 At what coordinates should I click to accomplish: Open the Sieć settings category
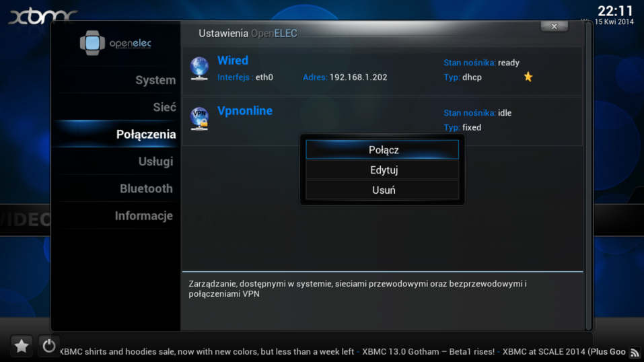(x=164, y=107)
